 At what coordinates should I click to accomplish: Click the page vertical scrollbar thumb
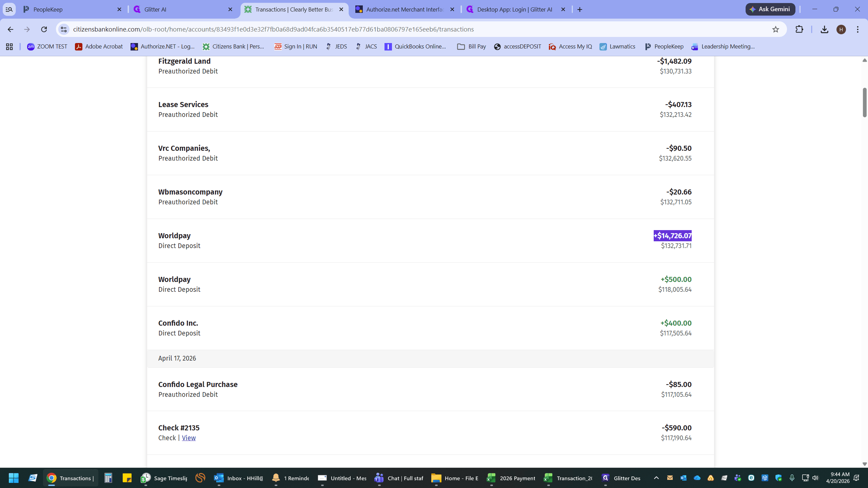[x=864, y=102]
